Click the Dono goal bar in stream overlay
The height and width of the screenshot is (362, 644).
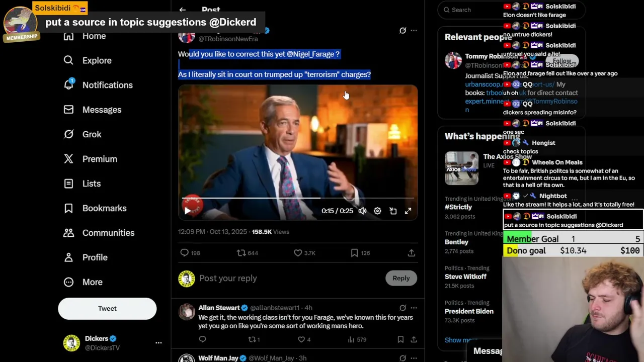573,250
